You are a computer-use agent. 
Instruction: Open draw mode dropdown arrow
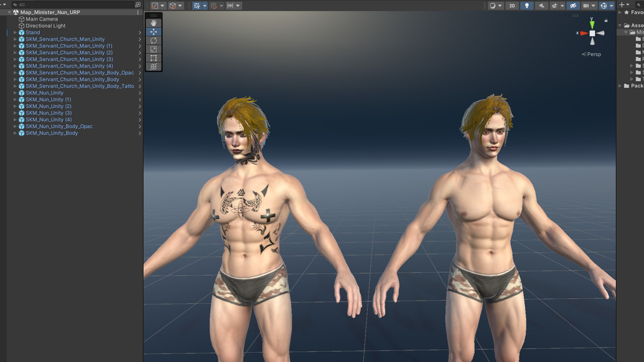[500, 5]
